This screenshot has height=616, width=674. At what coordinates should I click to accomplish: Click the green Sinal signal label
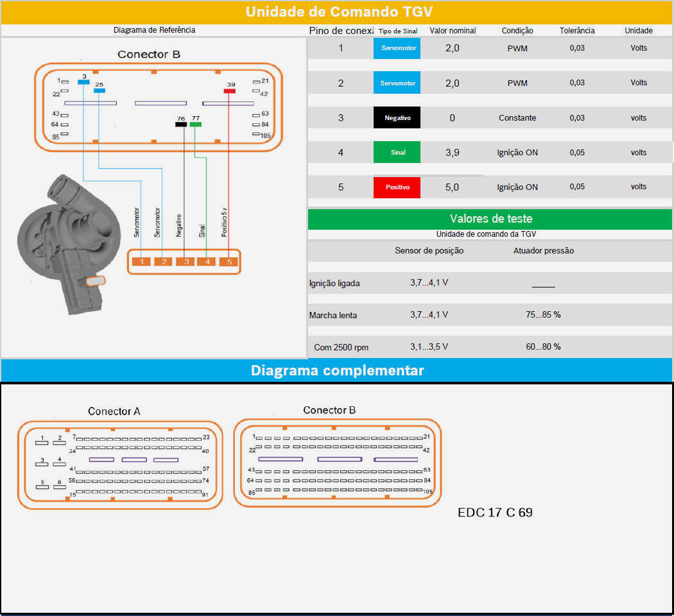pyautogui.click(x=397, y=153)
